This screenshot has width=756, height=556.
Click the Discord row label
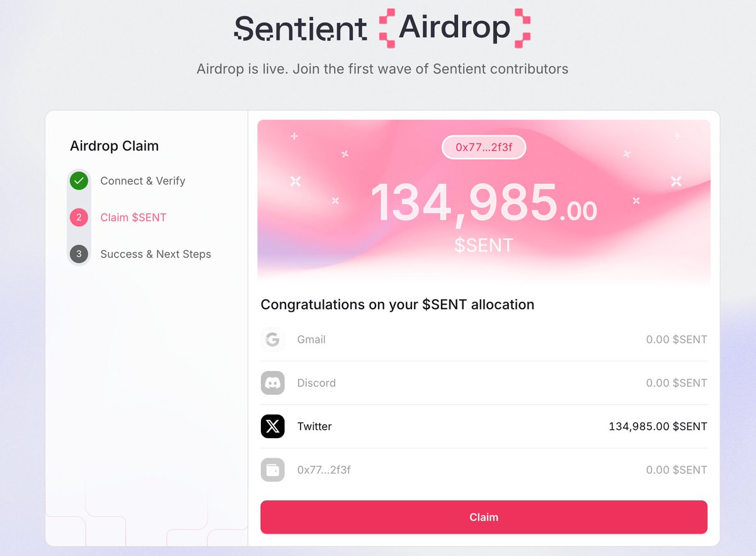(x=316, y=383)
